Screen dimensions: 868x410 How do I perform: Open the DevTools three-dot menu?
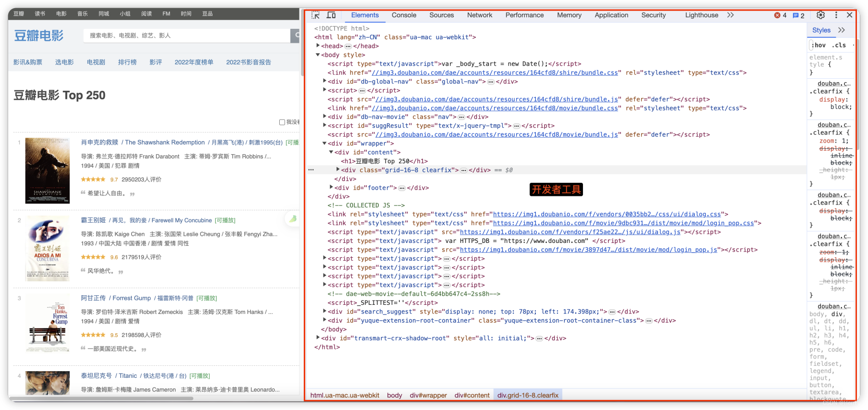(836, 15)
